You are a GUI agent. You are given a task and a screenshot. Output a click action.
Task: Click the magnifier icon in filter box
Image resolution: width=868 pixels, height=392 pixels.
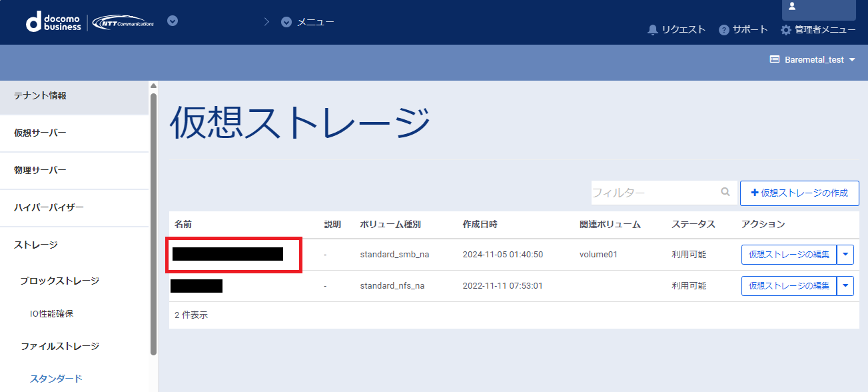tap(725, 192)
